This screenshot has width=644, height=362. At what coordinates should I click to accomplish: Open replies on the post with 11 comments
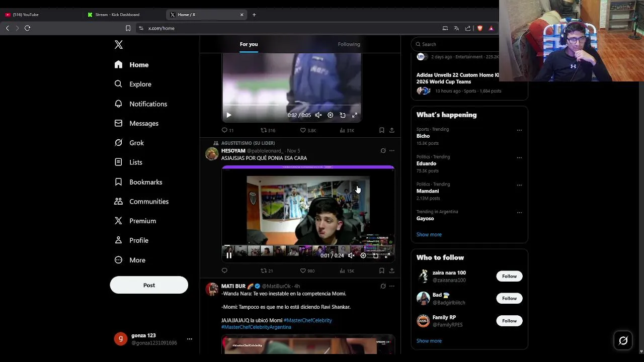click(228, 130)
